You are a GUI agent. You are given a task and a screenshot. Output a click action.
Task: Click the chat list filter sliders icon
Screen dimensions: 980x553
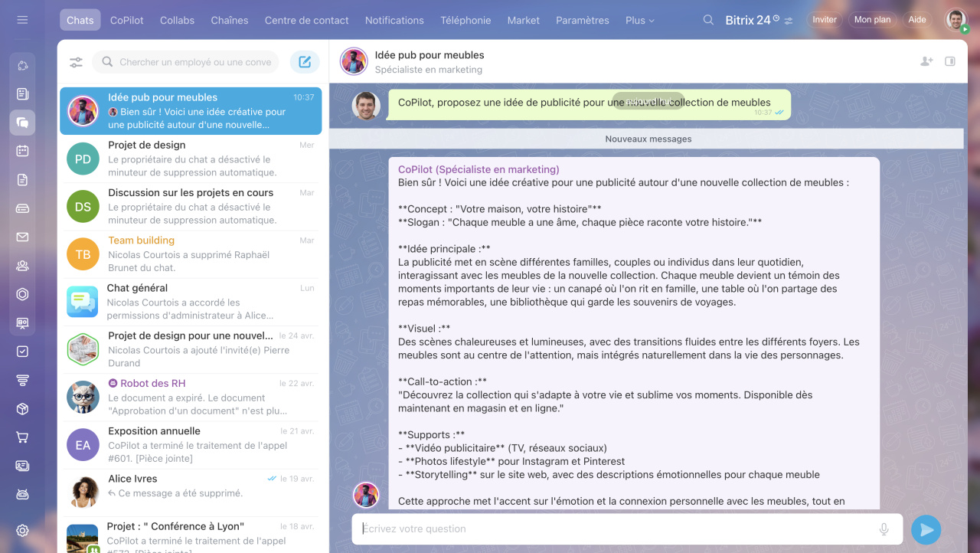76,62
